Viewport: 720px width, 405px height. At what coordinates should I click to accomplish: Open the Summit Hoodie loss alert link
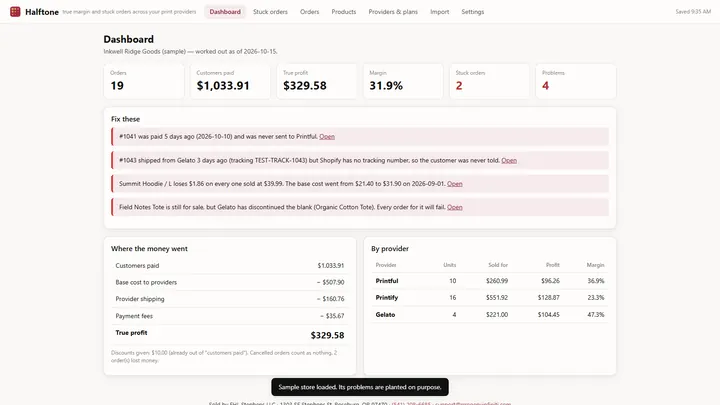point(455,184)
